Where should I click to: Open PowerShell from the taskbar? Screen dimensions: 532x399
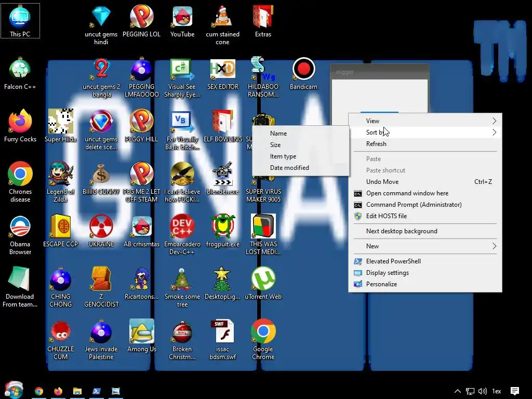(x=97, y=391)
